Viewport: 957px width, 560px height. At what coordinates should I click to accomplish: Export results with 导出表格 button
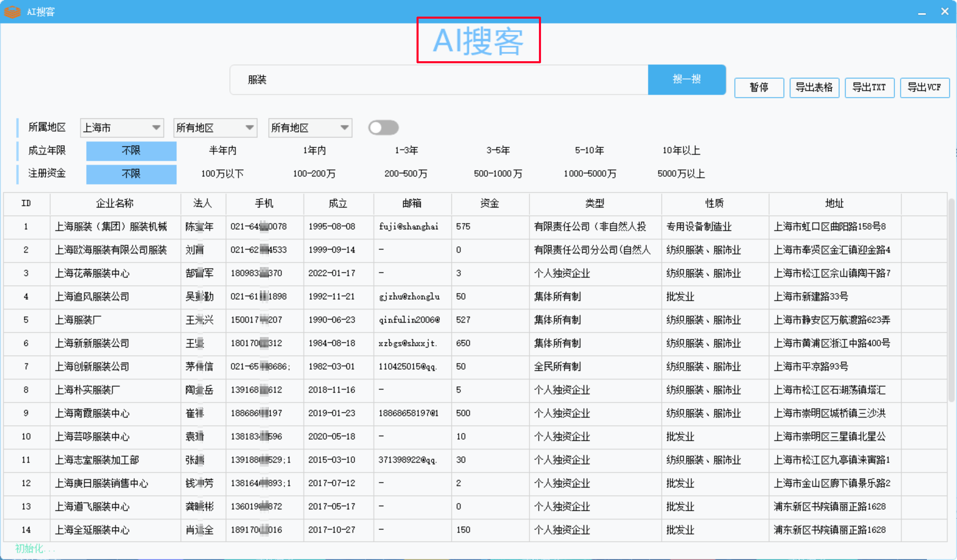coord(814,87)
